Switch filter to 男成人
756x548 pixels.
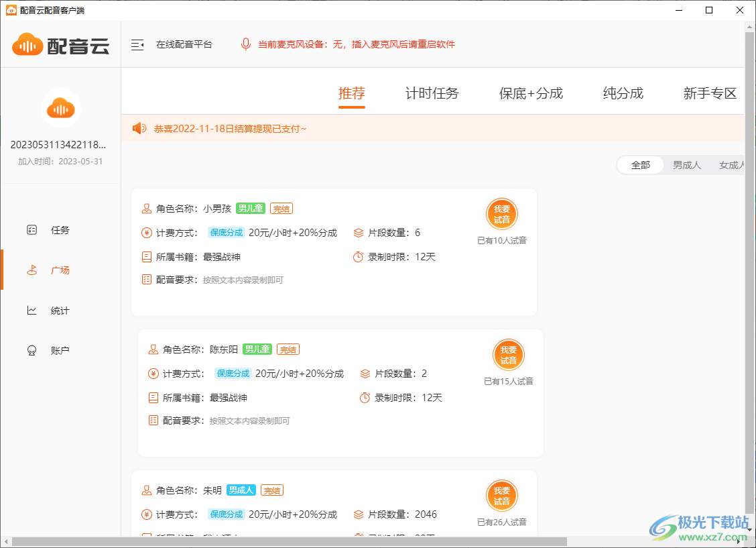(x=686, y=164)
